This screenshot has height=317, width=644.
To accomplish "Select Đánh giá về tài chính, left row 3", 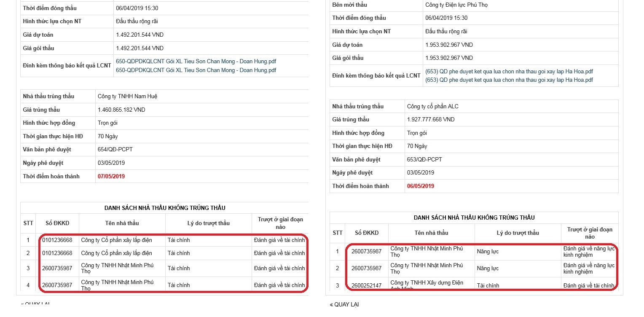I will click(279, 269).
